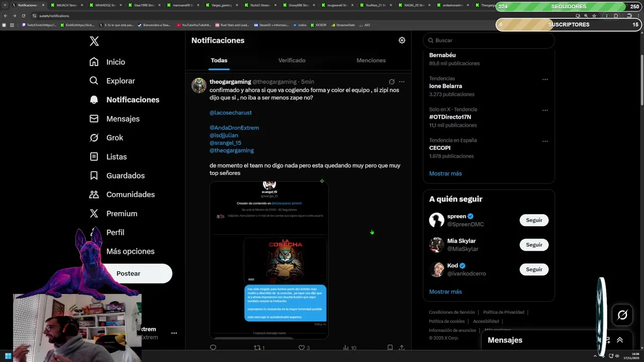Launch Grok from the sidebar
The image size is (644, 362).
pyautogui.click(x=106, y=138)
